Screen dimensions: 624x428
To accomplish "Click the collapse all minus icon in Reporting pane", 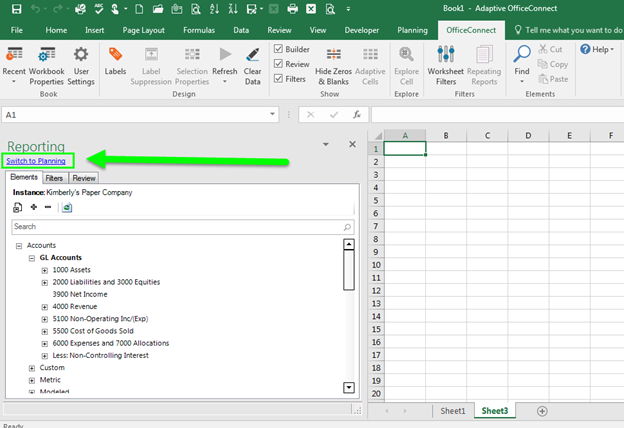I will tap(48, 207).
